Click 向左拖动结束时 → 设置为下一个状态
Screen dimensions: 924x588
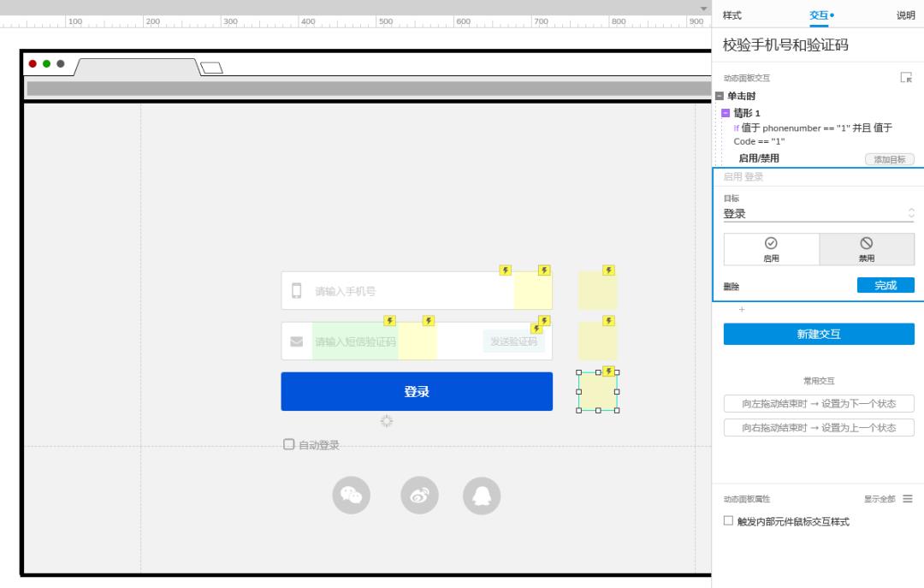819,403
